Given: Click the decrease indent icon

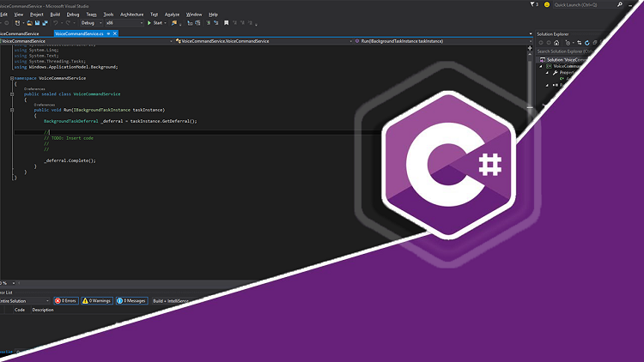Looking at the screenshot, I should coord(190,23).
